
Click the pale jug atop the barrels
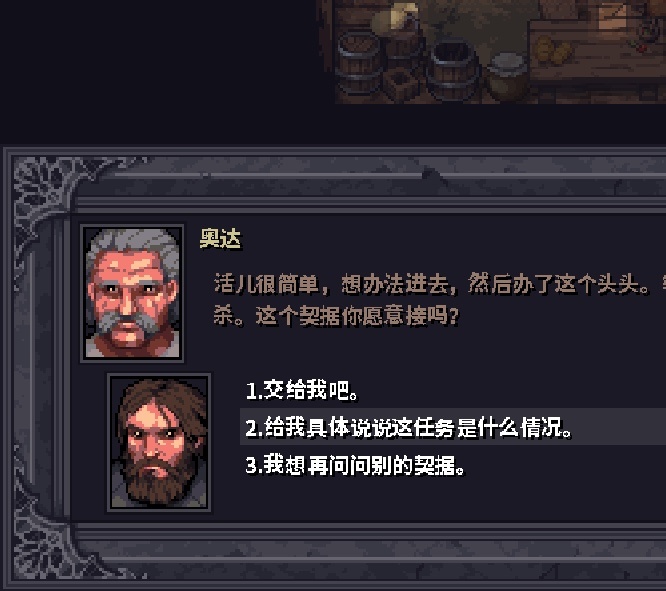tap(395, 17)
